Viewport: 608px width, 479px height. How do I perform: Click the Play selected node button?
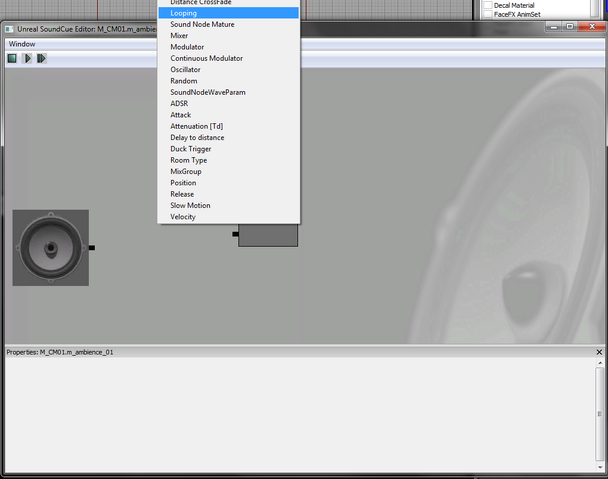(x=41, y=59)
